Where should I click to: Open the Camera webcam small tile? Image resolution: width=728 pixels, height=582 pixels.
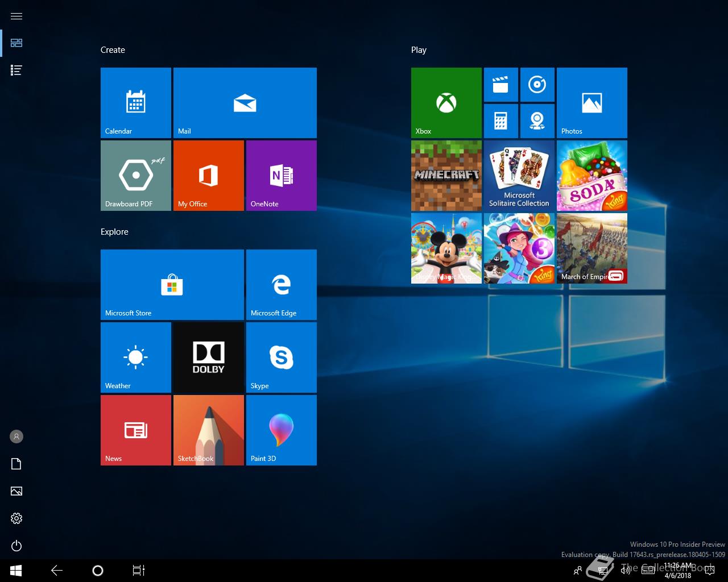[537, 121]
